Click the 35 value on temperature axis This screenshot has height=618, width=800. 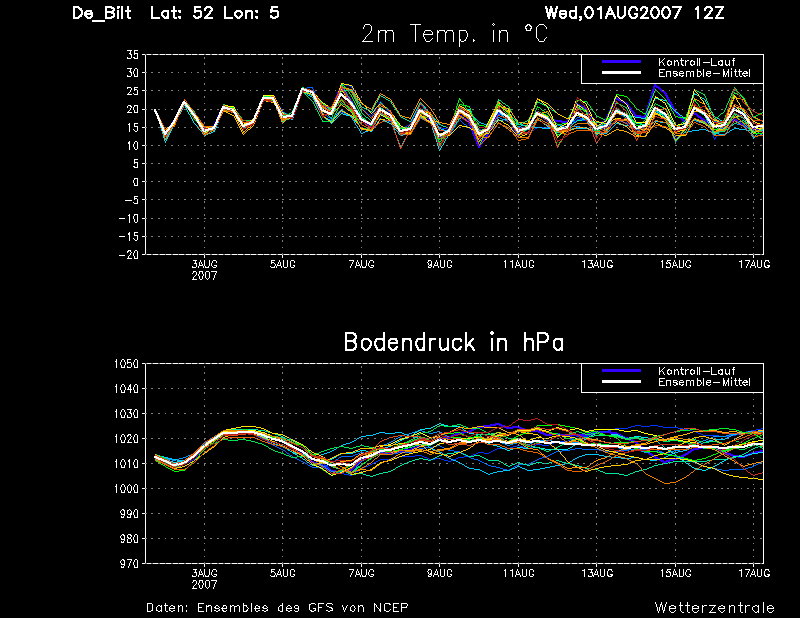pos(132,55)
